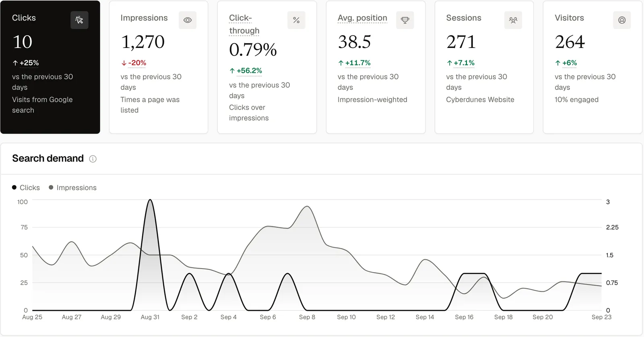Click the Aug 31 peak on clicks line
This screenshot has height=337, width=644.
[x=150, y=200]
